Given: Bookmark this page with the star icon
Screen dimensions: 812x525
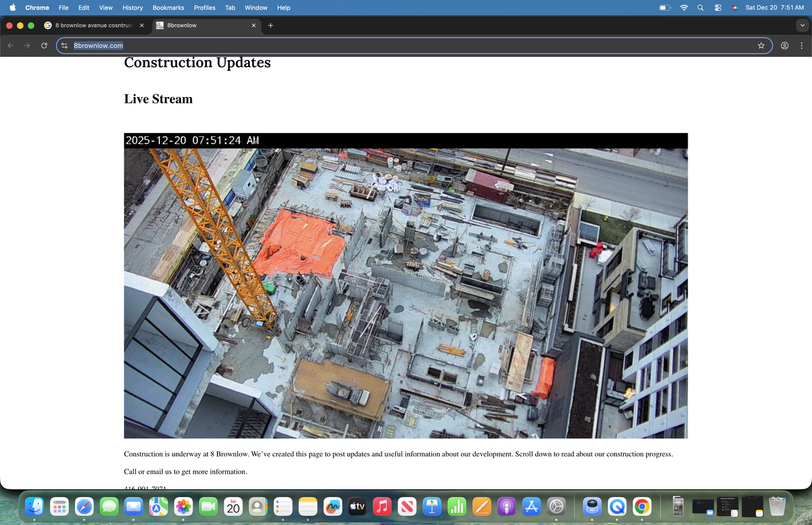Looking at the screenshot, I should pos(761,46).
